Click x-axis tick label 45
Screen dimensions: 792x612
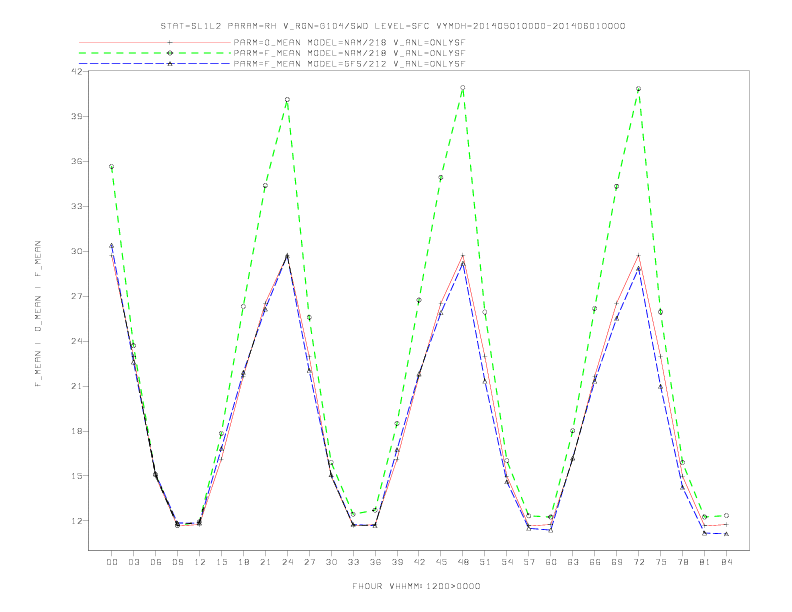pos(441,562)
